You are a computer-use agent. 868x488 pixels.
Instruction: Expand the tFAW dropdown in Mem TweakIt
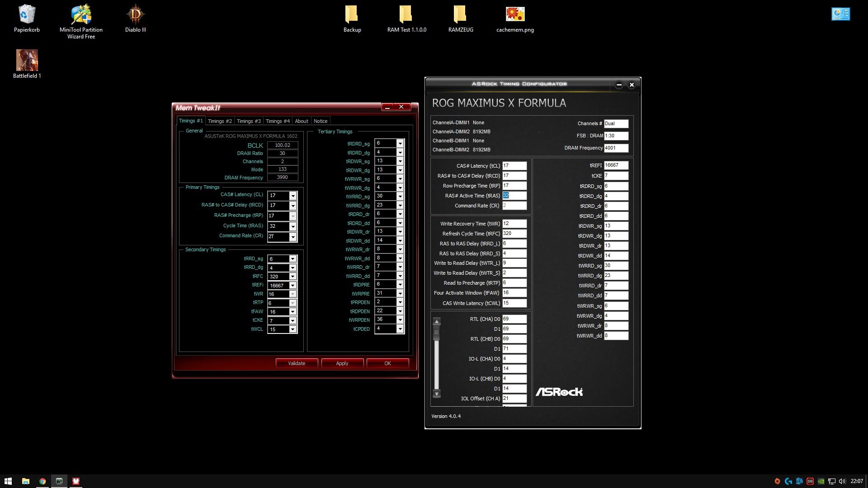(292, 312)
